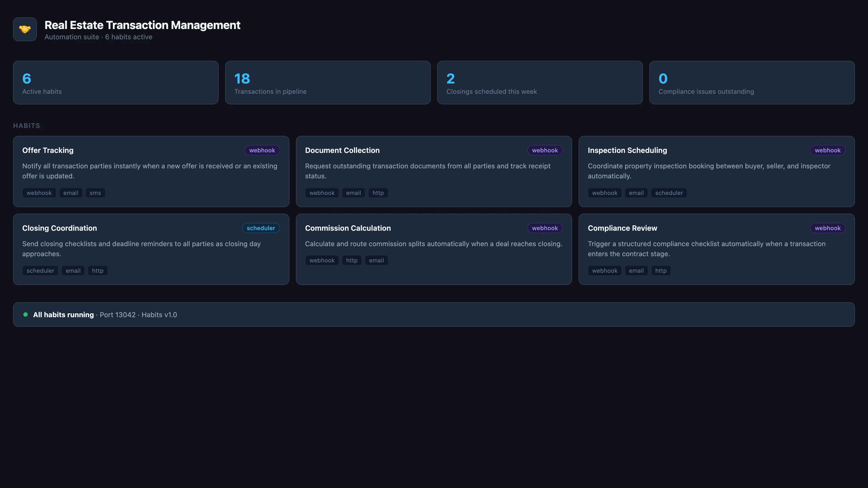Select the gray webhook tag in Commission Calculation
This screenshot has width=868, height=488.
coord(322,260)
